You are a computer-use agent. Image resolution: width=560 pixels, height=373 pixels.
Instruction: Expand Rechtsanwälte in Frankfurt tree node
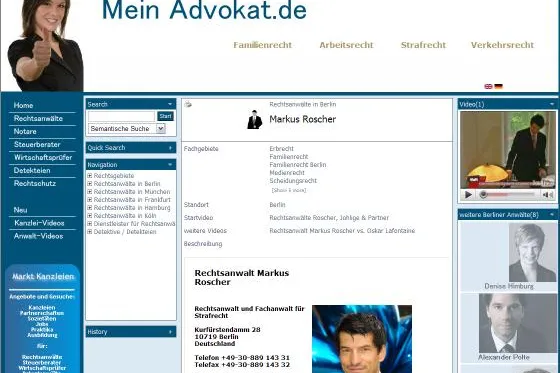[90, 199]
